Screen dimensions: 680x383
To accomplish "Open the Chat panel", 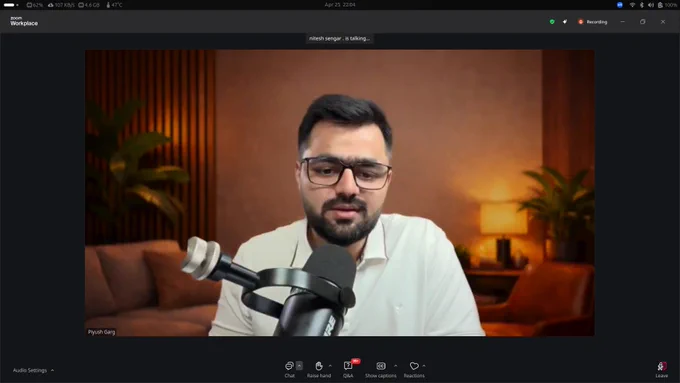I will 289,369.
